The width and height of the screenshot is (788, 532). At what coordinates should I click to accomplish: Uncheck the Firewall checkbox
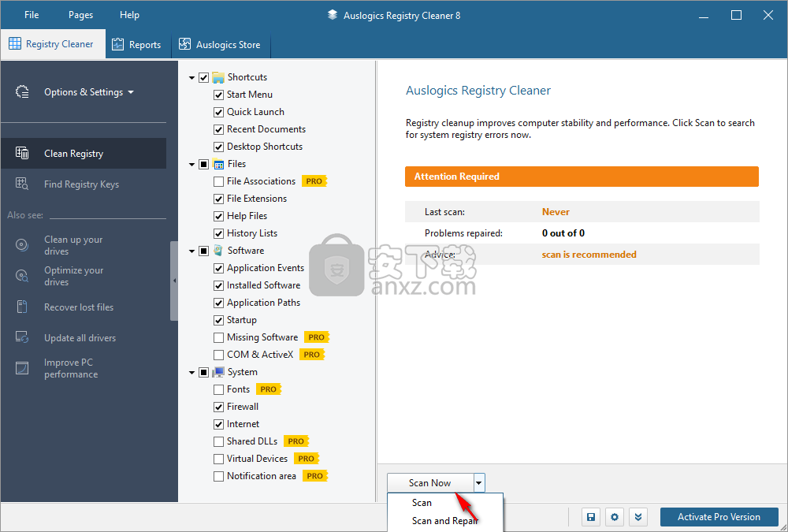click(218, 407)
